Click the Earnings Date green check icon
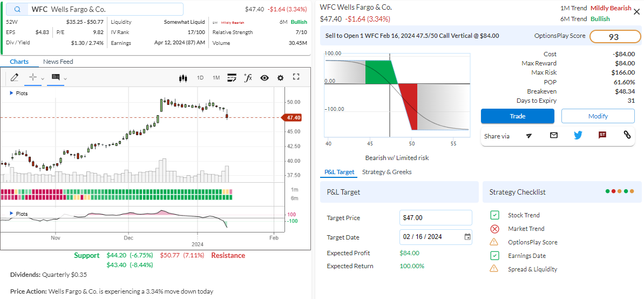Image resolution: width=644 pixels, height=299 pixels. 494,255
